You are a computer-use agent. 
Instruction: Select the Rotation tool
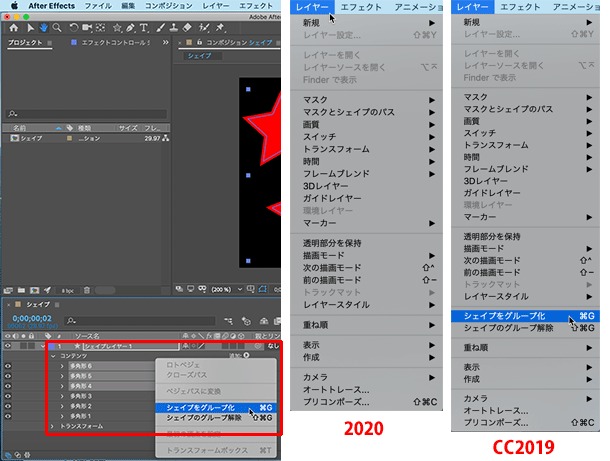tap(73, 28)
